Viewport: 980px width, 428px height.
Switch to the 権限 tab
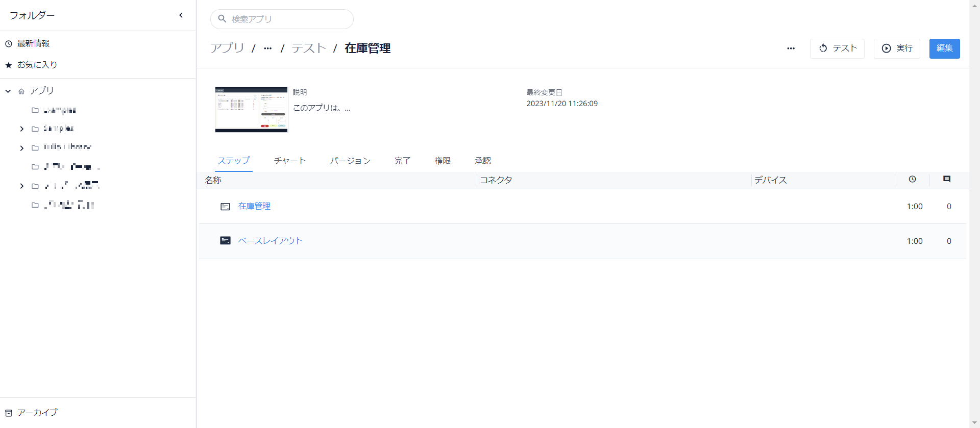coord(443,161)
